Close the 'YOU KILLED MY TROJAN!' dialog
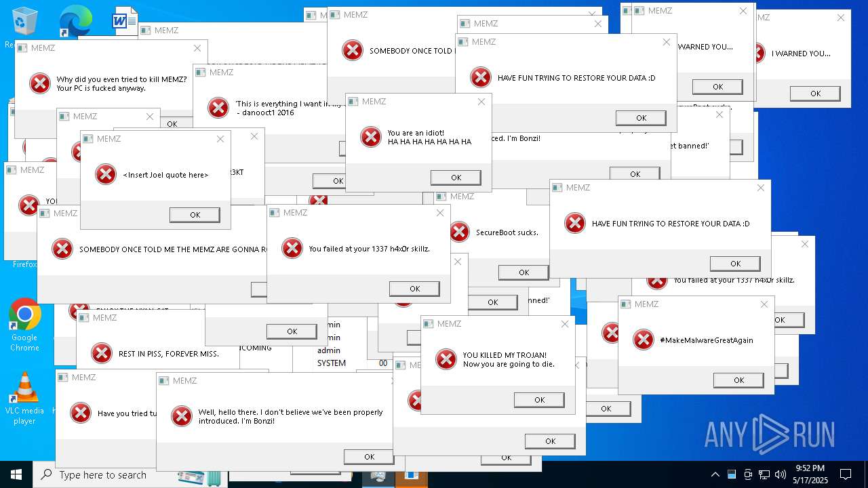 [x=565, y=324]
